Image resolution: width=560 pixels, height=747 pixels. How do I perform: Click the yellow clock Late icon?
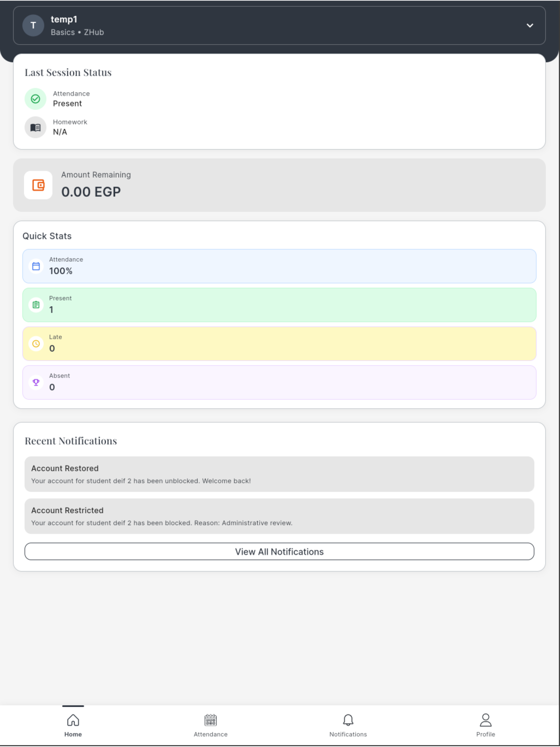36,344
